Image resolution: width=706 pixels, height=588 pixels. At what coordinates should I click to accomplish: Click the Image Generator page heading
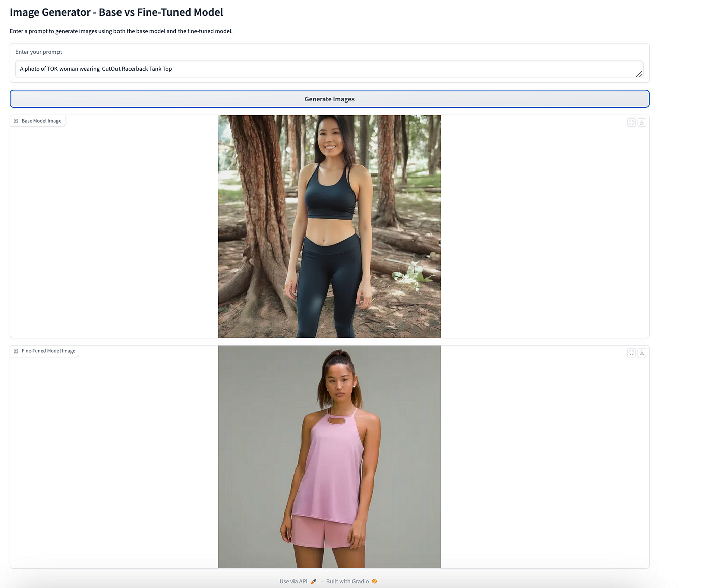pos(116,12)
